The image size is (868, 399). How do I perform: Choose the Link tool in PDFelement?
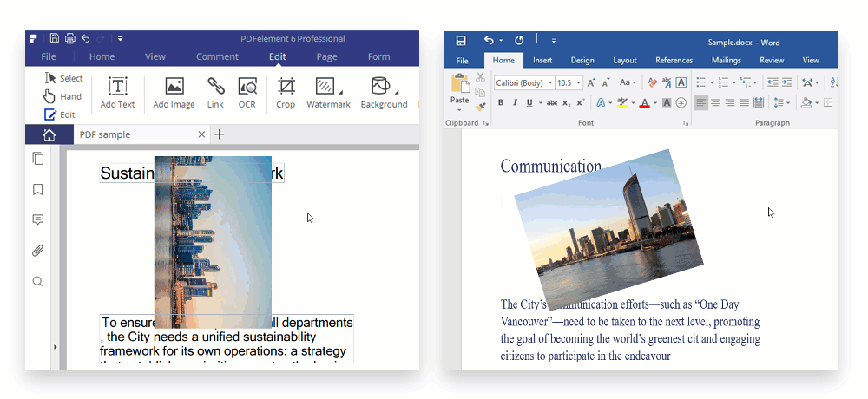(x=215, y=93)
